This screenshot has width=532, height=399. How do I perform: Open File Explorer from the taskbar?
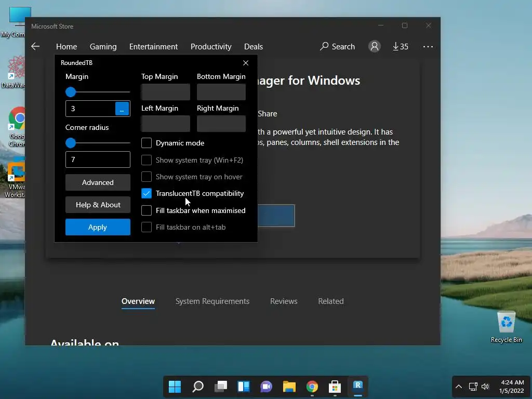coord(289,387)
